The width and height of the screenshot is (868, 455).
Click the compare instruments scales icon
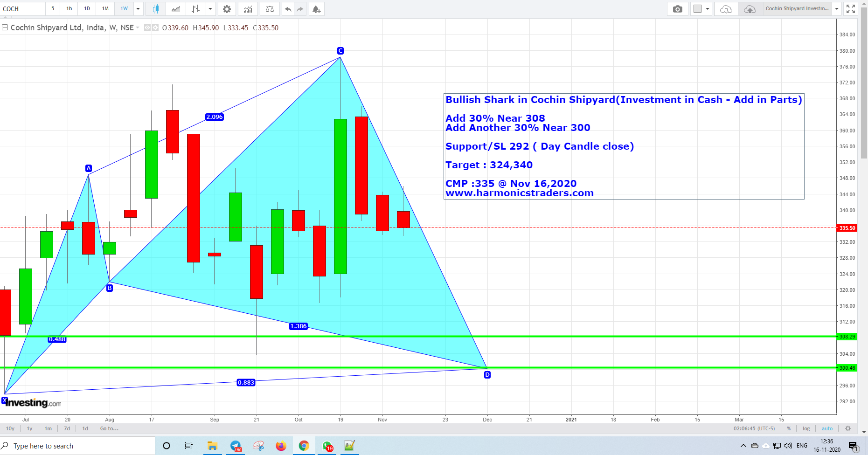coord(270,8)
